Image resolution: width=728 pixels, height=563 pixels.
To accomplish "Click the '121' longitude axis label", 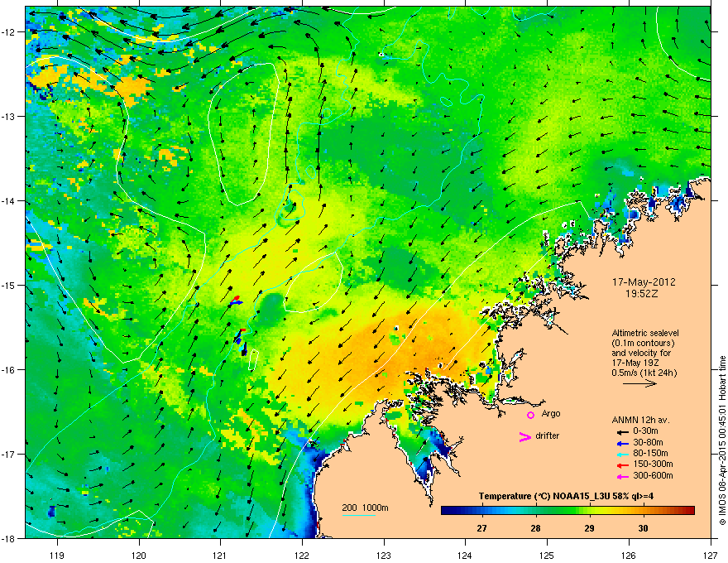I will click(x=220, y=555).
